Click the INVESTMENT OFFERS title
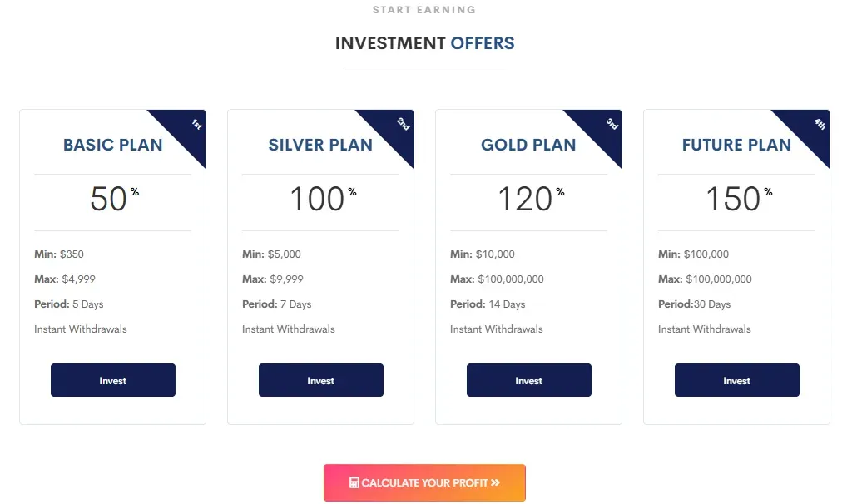 coord(424,42)
